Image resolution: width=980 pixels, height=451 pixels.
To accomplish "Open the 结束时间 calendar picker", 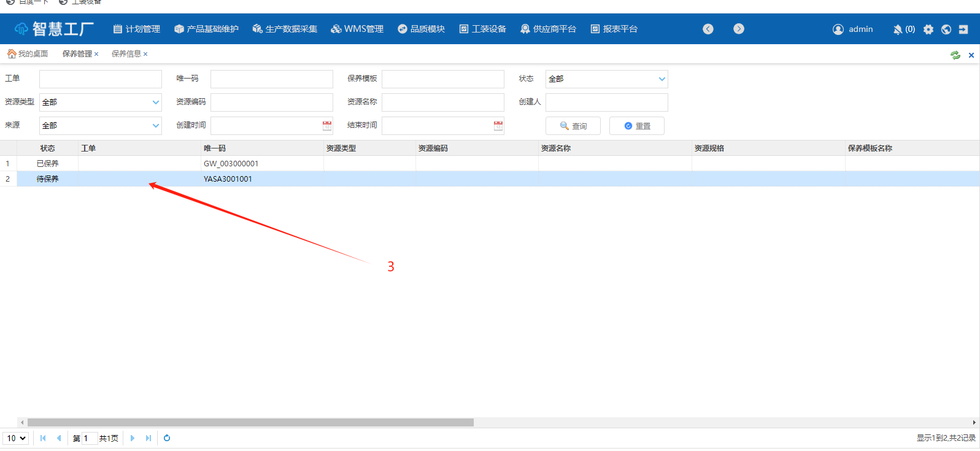I will [x=498, y=126].
